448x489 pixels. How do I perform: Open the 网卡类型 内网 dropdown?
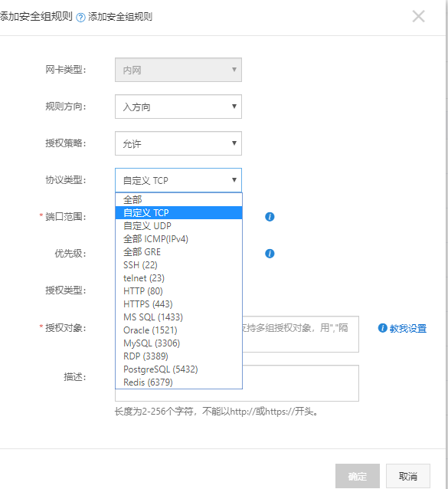click(178, 70)
